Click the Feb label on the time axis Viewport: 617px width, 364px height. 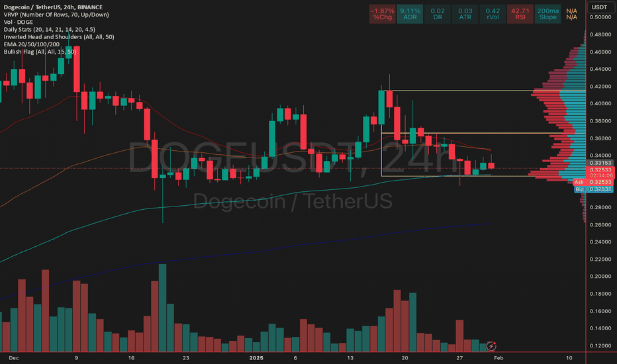point(498,358)
